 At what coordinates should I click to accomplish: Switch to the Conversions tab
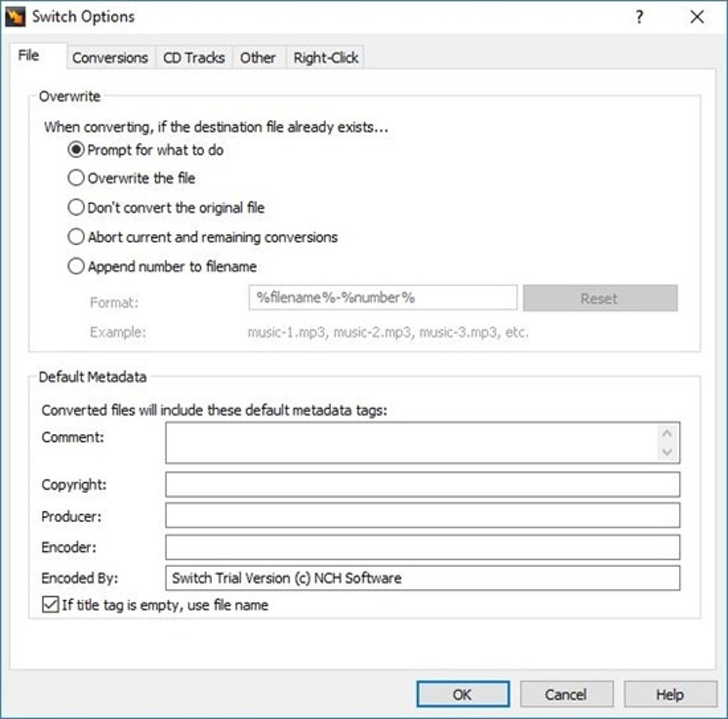click(x=110, y=57)
